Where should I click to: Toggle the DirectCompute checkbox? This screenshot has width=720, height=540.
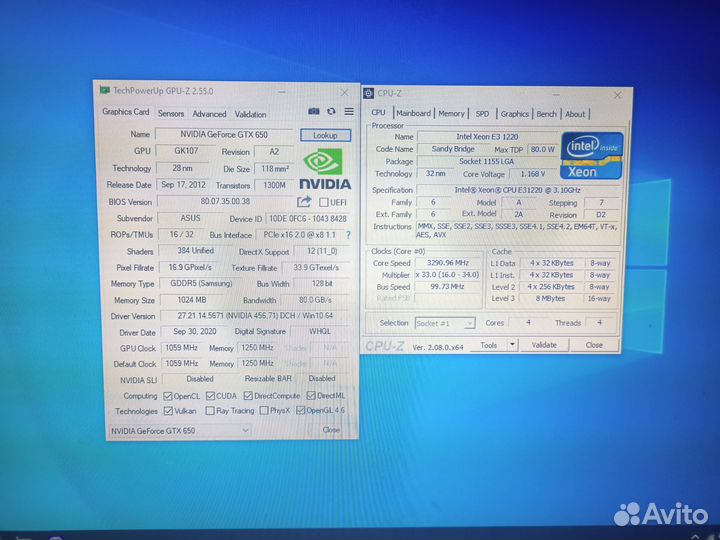[x=248, y=396]
